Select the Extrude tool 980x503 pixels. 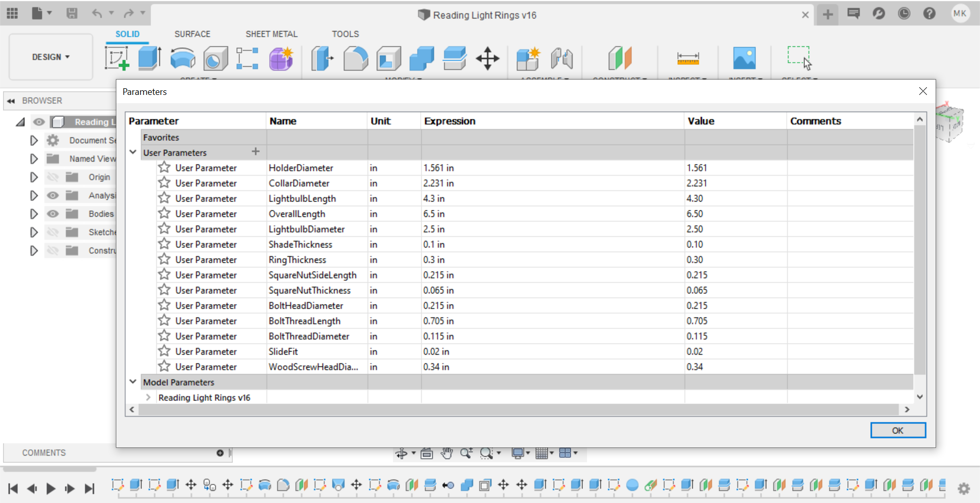[149, 58]
